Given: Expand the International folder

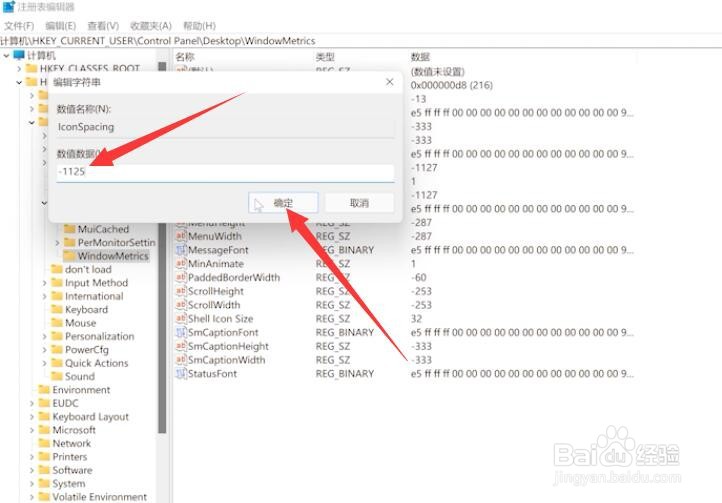Looking at the screenshot, I should tap(45, 296).
